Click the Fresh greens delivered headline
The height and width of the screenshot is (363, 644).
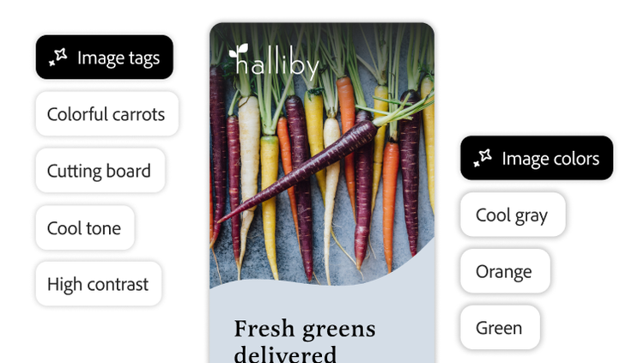pyautogui.click(x=305, y=341)
